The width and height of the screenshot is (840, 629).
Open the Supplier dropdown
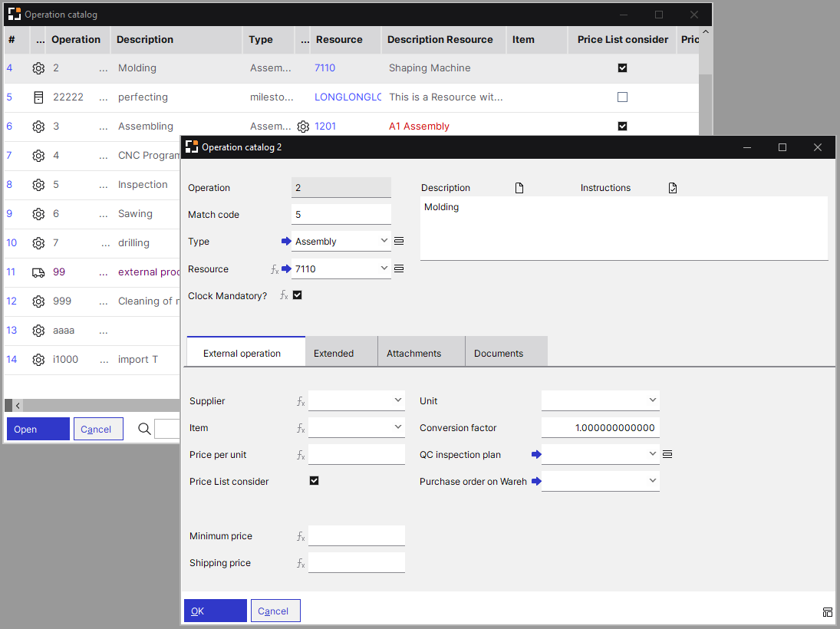[x=397, y=400]
